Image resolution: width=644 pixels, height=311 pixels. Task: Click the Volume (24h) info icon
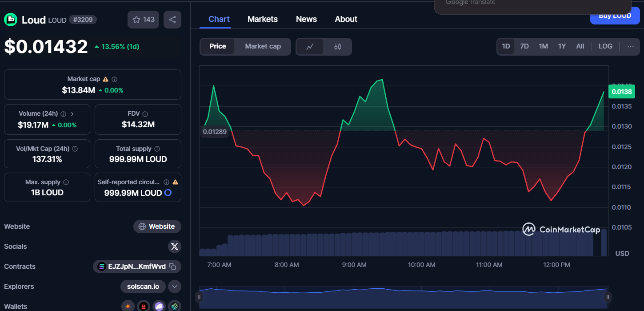[63, 114]
